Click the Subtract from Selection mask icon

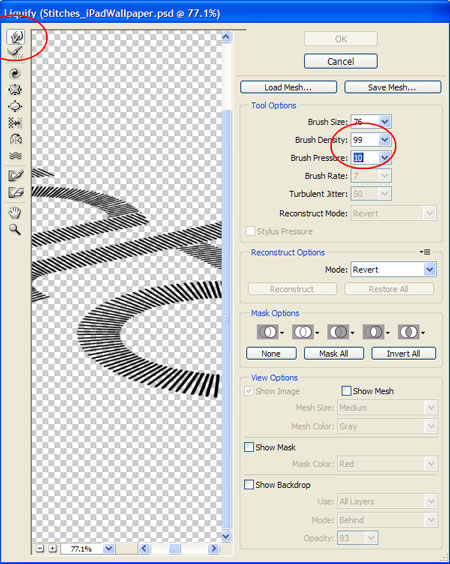[x=338, y=332]
